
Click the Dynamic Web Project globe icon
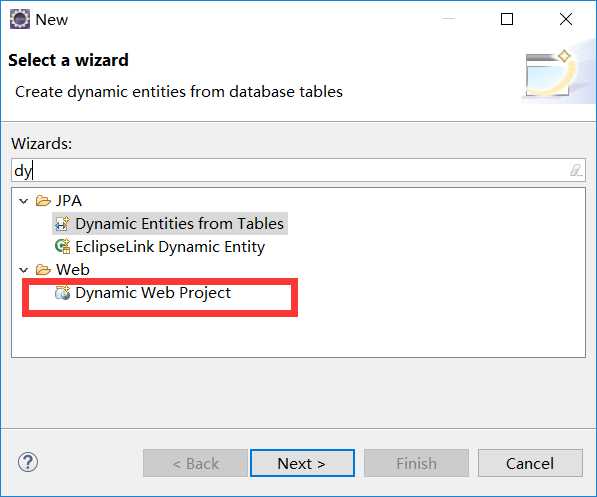click(62, 292)
